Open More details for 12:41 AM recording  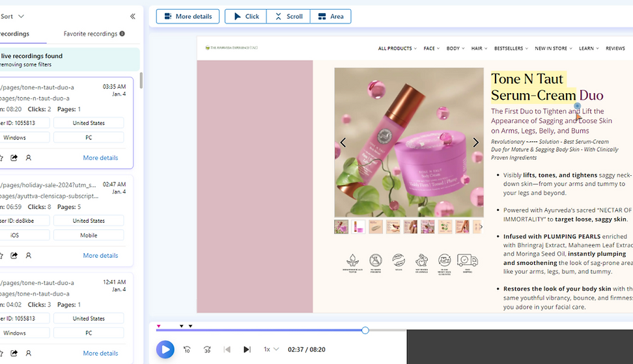pos(100,353)
